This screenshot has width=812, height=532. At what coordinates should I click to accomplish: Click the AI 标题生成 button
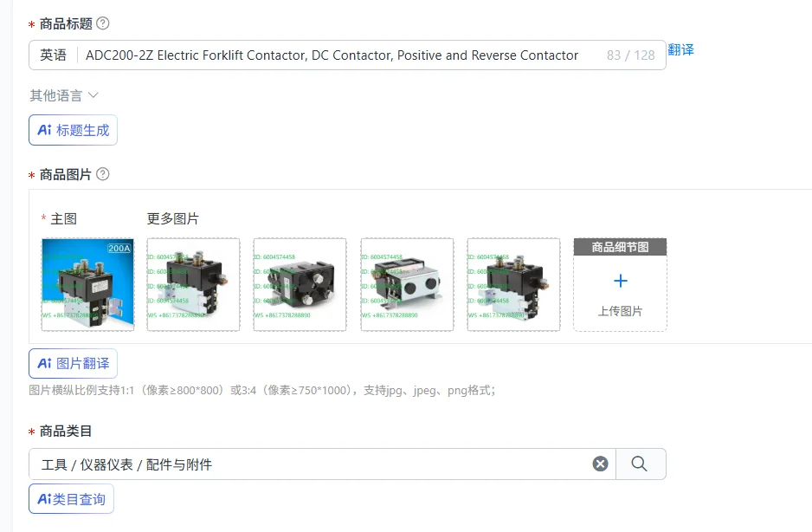coord(73,130)
